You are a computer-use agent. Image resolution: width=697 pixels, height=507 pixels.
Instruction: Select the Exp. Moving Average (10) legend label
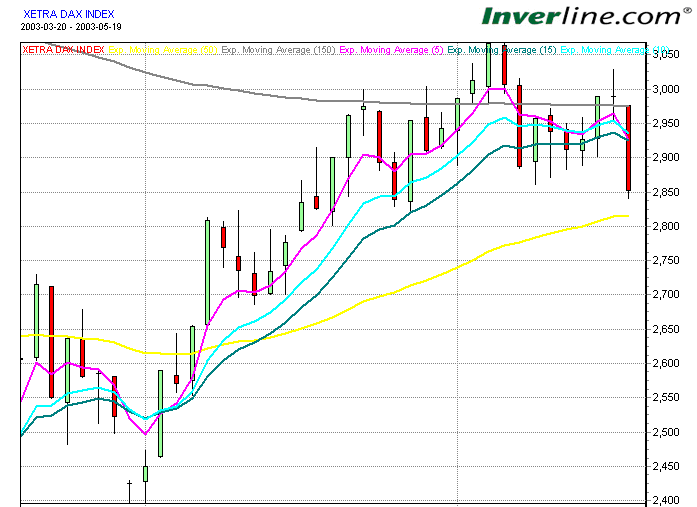pos(615,50)
